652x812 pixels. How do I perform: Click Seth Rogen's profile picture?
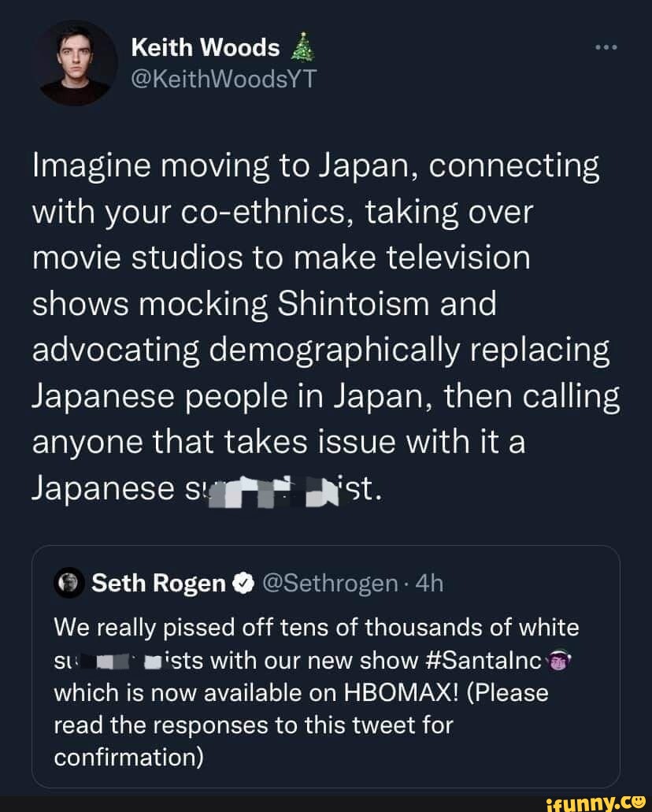tap(69, 583)
